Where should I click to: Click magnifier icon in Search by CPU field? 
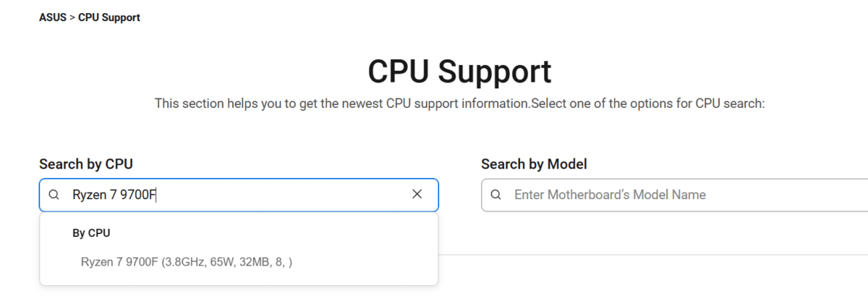click(54, 195)
